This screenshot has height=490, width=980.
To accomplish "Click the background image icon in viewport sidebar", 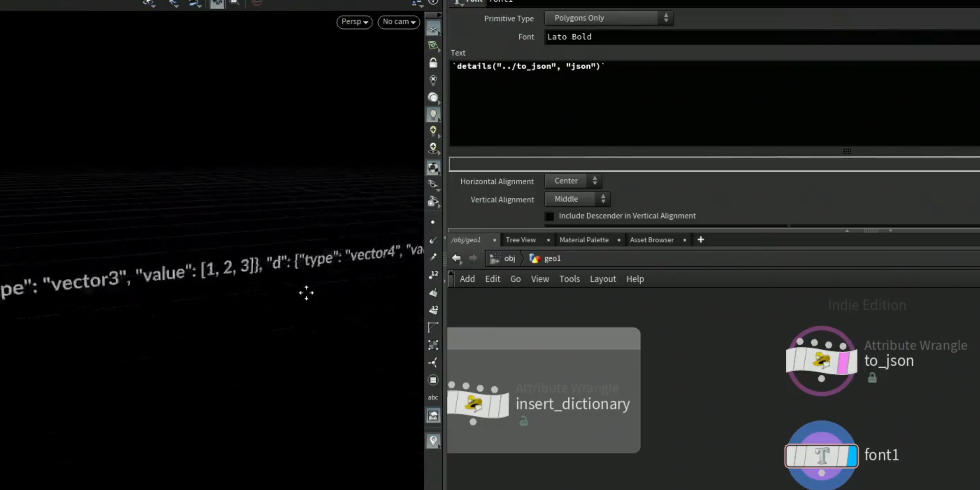I will point(433,416).
